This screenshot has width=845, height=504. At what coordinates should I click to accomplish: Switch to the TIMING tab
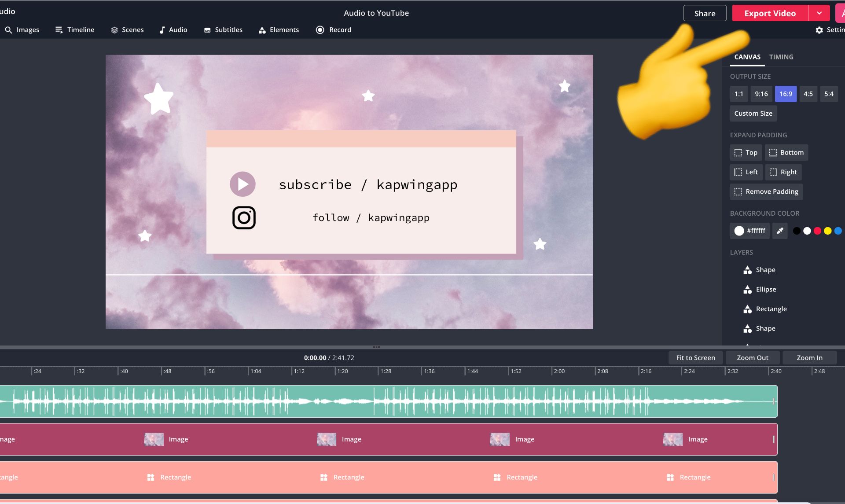781,57
